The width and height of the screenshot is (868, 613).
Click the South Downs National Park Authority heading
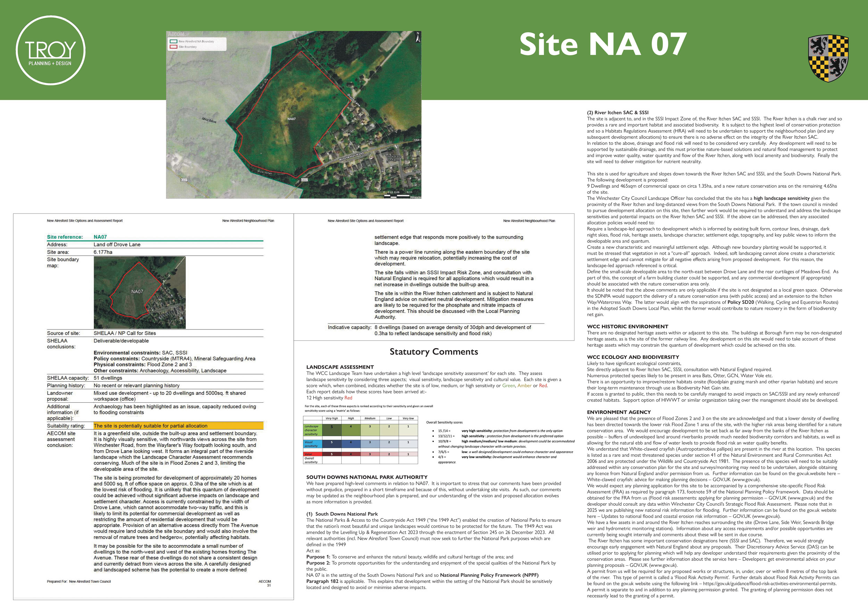click(x=367, y=477)
